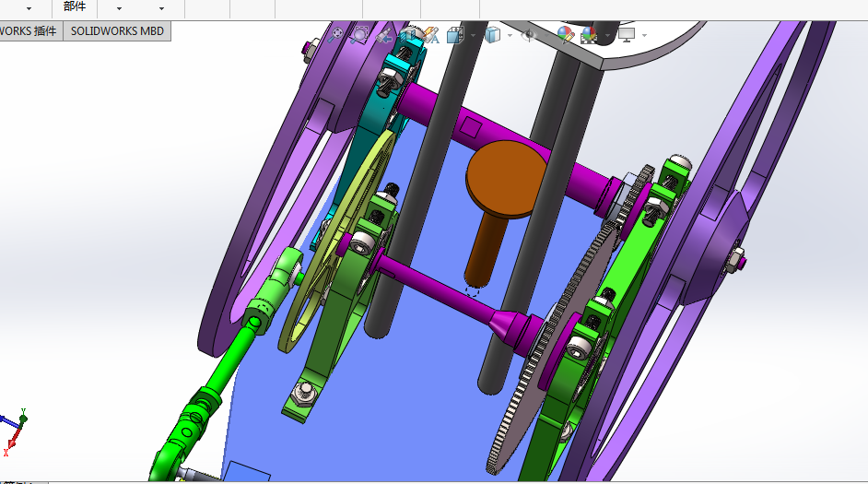868x484 pixels.
Task: Select the Zoom to Area tool
Action: (x=359, y=35)
